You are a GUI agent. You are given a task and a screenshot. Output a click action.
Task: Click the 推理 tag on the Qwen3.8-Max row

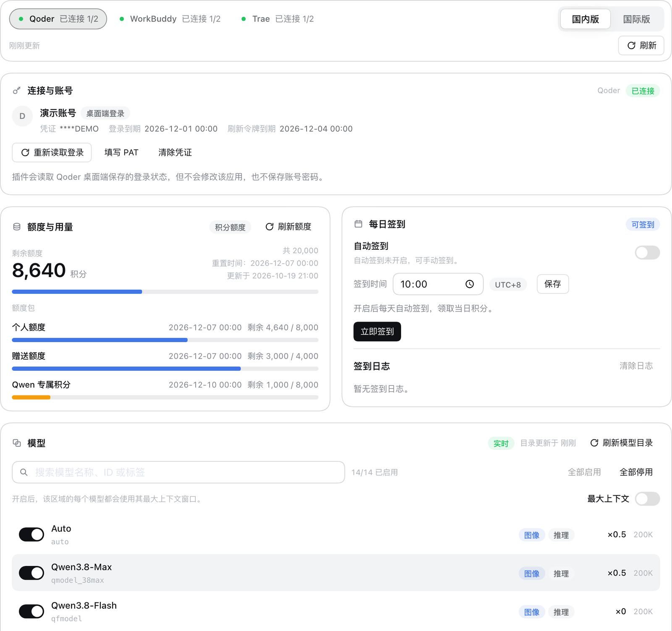point(561,573)
